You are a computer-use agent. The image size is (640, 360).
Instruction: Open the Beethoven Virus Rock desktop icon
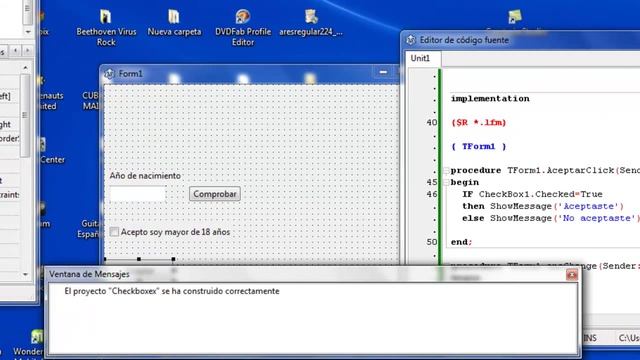106,27
